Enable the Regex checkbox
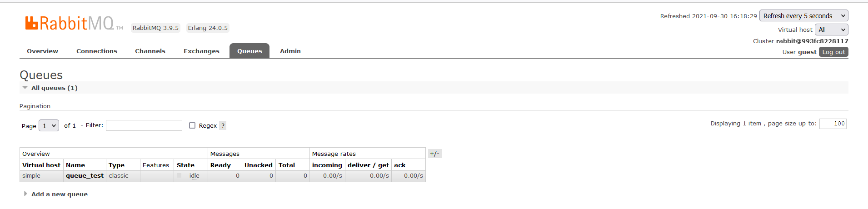868x209 pixels. click(x=192, y=125)
